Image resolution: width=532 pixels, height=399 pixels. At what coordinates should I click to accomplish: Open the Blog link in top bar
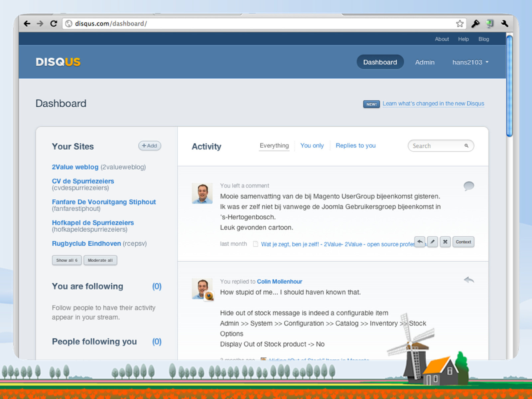484,39
